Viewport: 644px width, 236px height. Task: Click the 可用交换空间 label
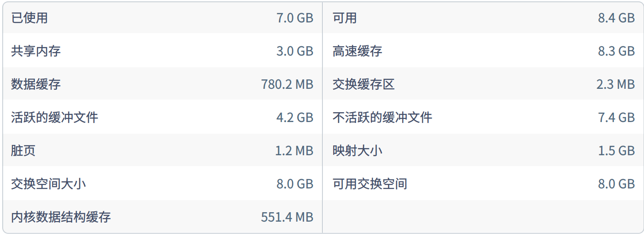(370, 184)
